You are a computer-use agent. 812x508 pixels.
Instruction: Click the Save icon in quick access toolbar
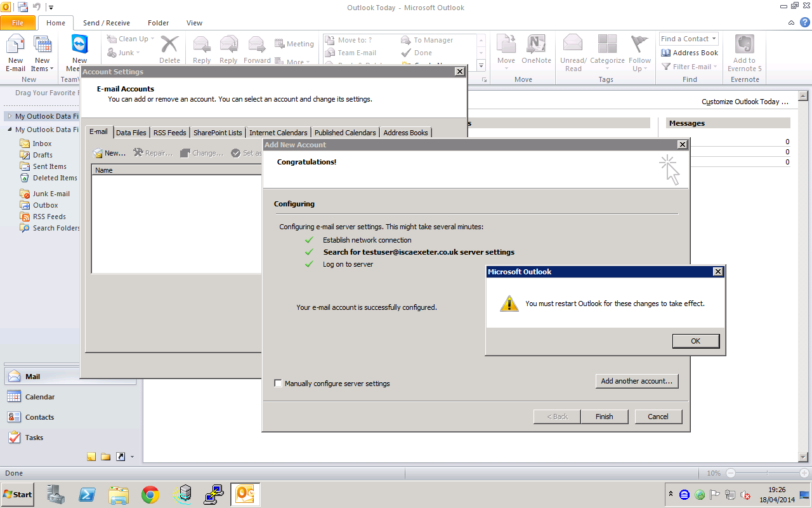[23, 8]
